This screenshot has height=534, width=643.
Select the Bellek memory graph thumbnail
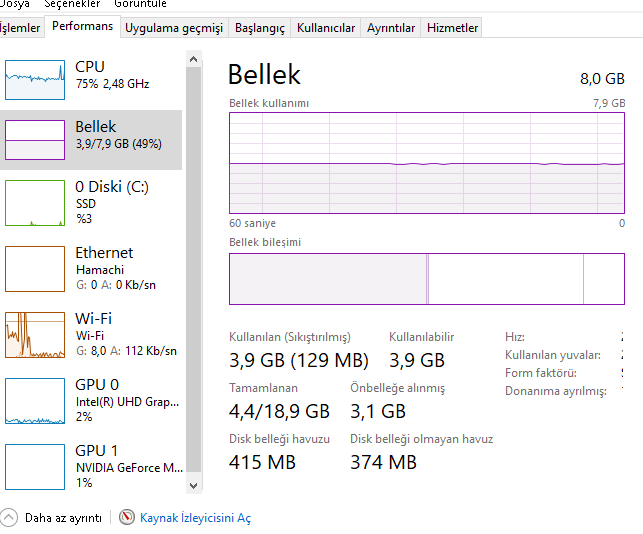tap(35, 139)
